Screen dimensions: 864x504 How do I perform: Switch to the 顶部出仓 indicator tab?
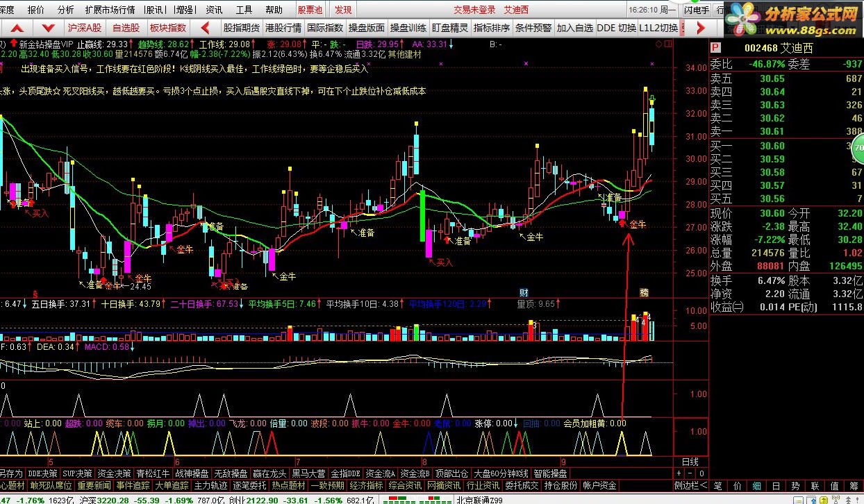point(452,473)
